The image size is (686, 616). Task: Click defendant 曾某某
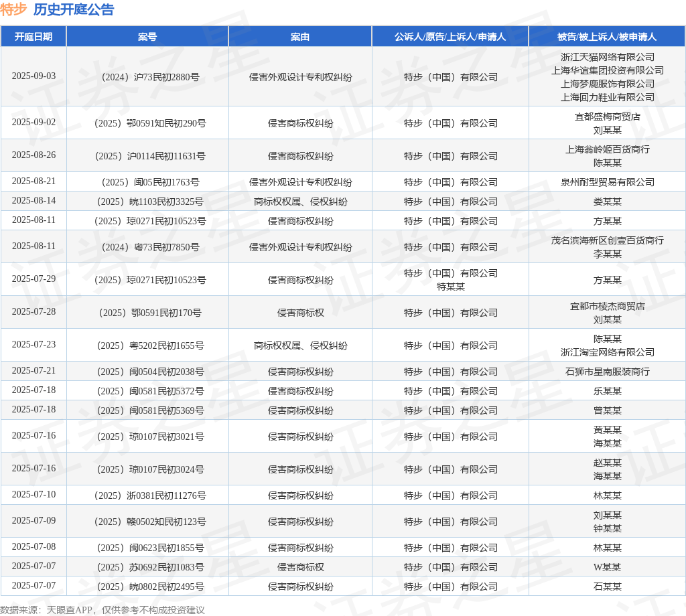pyautogui.click(x=607, y=410)
